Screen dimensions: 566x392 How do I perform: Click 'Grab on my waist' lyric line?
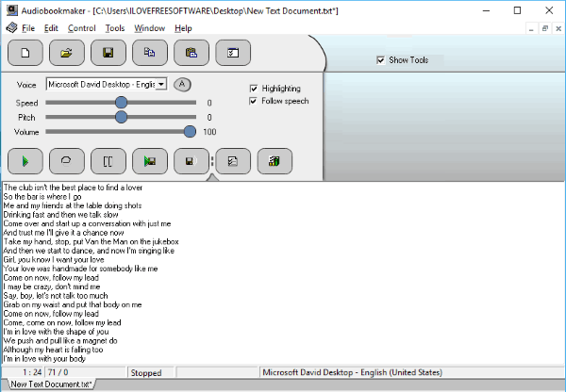[73, 304]
